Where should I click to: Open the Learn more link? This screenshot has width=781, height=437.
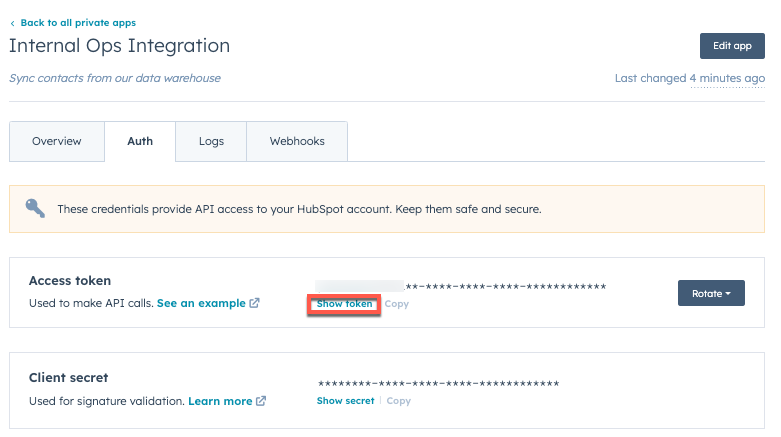click(220, 401)
